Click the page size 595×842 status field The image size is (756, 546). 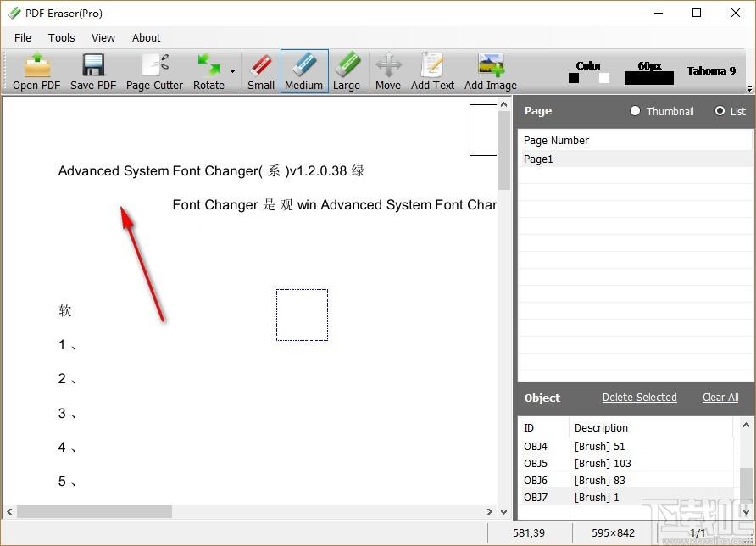(x=613, y=533)
